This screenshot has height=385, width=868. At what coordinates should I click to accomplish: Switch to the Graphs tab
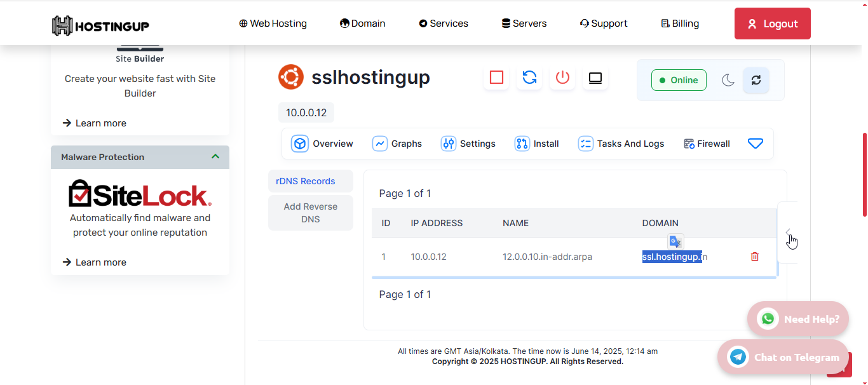(397, 144)
